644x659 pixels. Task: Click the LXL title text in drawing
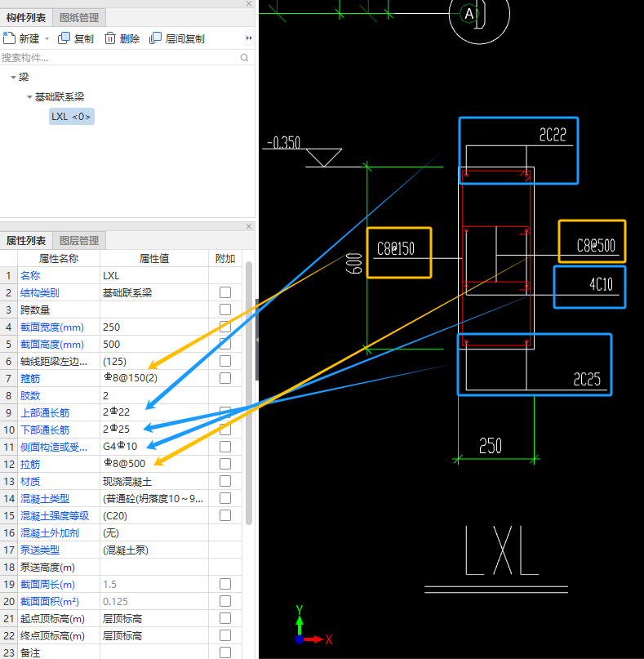pos(502,550)
